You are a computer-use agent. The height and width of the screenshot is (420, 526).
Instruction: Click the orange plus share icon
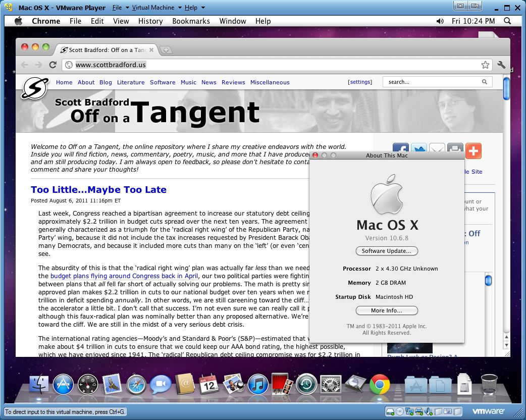[x=474, y=150]
